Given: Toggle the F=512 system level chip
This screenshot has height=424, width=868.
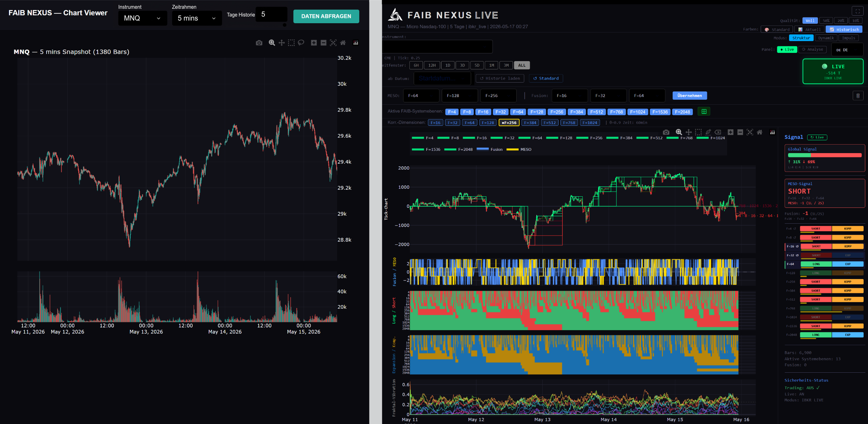Looking at the screenshot, I should 596,112.
